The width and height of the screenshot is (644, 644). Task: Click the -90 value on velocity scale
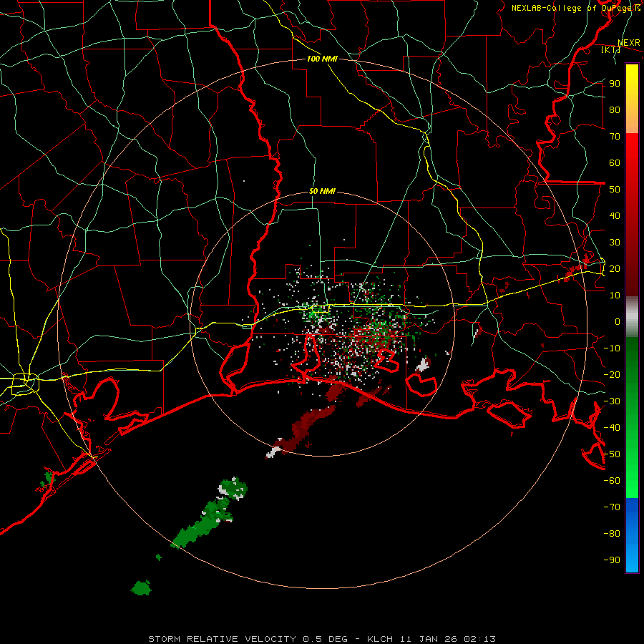(612, 560)
